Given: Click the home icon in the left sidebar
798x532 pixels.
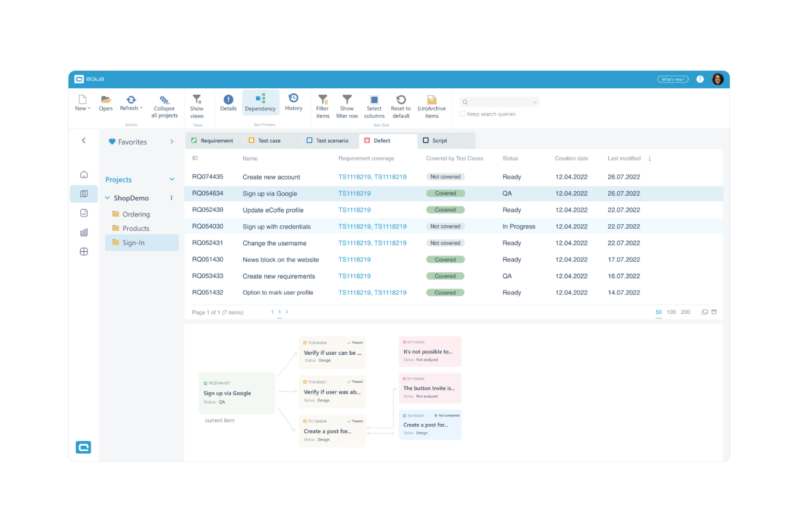Looking at the screenshot, I should [x=84, y=174].
